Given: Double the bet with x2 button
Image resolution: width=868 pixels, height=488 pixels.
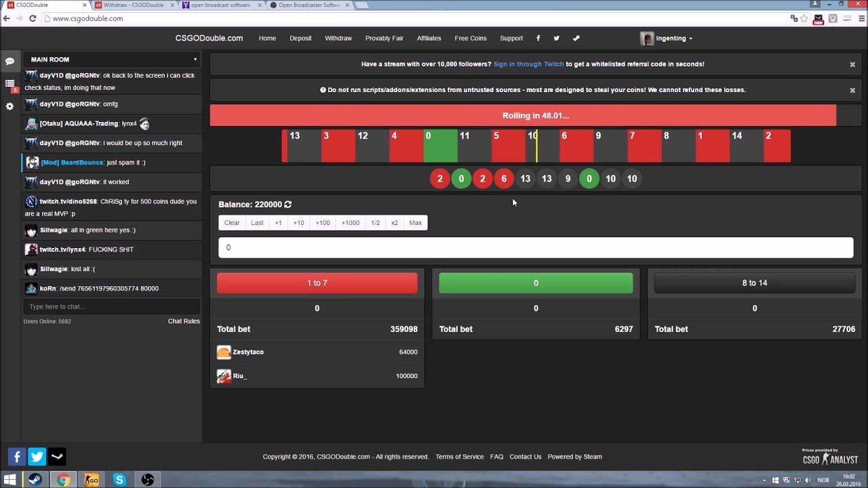Looking at the screenshot, I should [395, 223].
